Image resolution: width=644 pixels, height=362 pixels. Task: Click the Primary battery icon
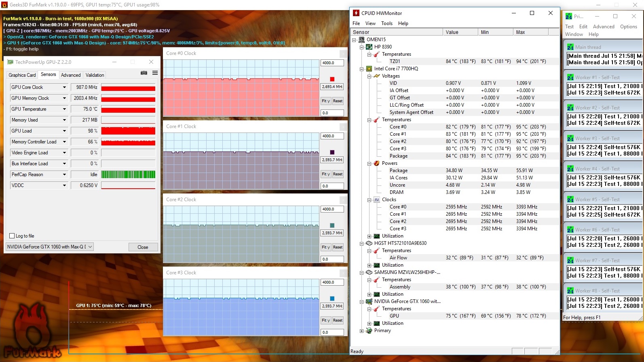tap(369, 330)
